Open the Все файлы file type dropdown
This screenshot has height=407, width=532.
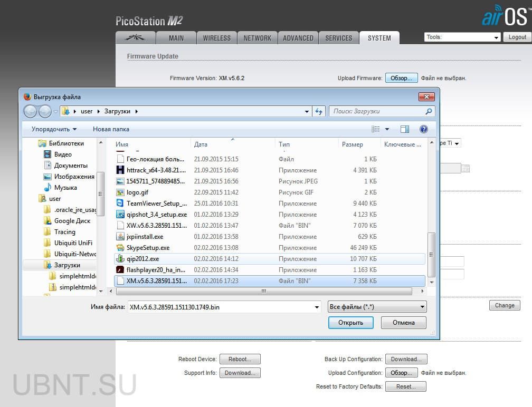point(377,307)
